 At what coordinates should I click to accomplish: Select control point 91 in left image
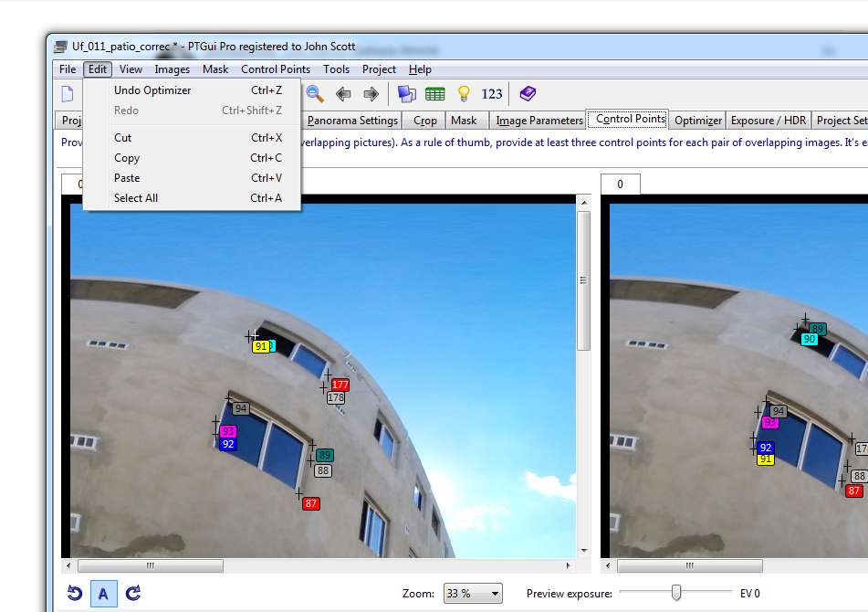(261, 347)
